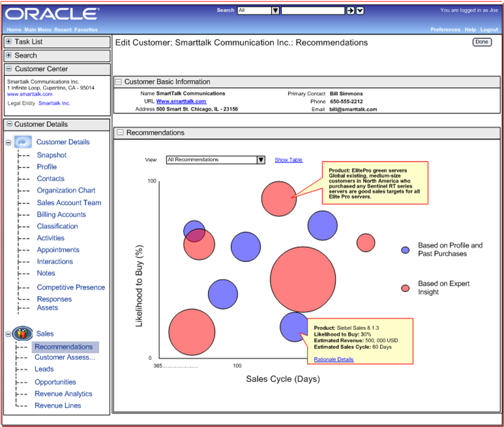The height and width of the screenshot is (427, 504).
Task: Click the Customer Details tree root label
Action: pyautogui.click(x=63, y=142)
